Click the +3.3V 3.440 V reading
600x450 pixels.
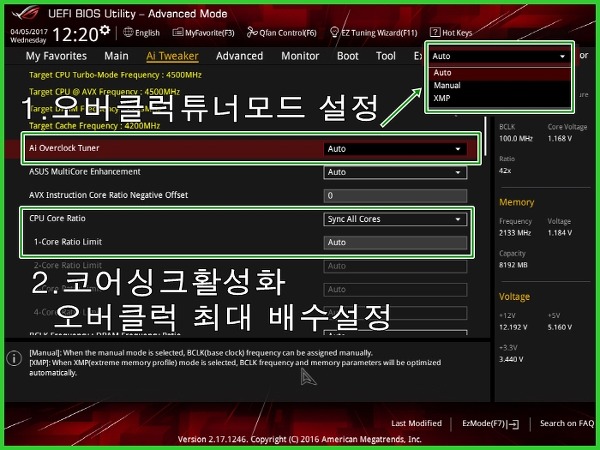[x=511, y=359]
